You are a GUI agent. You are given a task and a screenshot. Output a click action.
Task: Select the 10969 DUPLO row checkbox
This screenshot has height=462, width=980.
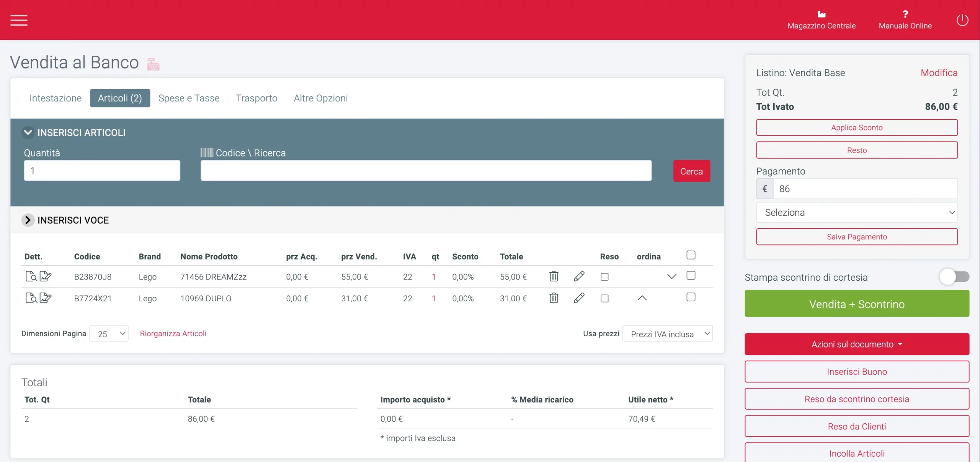(x=691, y=297)
